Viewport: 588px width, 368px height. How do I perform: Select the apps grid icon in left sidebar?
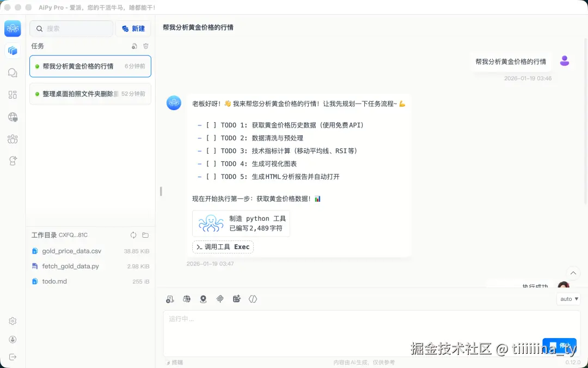[13, 94]
